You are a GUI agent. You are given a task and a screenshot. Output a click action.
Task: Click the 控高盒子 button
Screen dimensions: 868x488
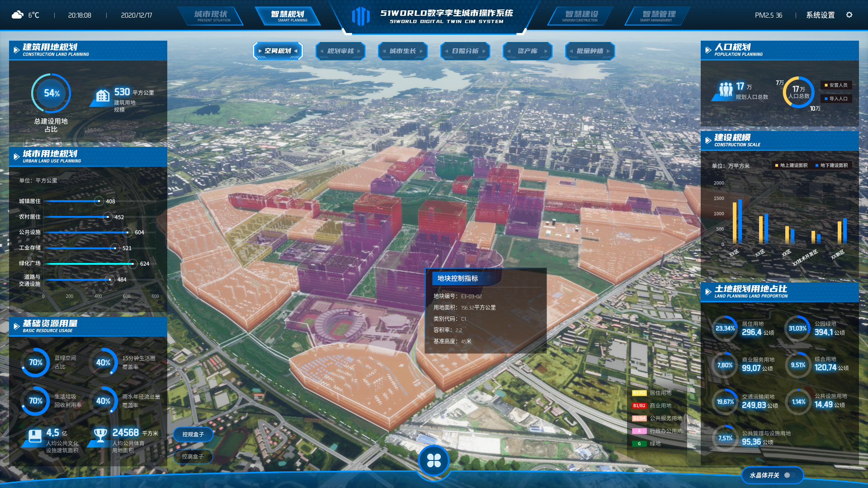pyautogui.click(x=193, y=456)
